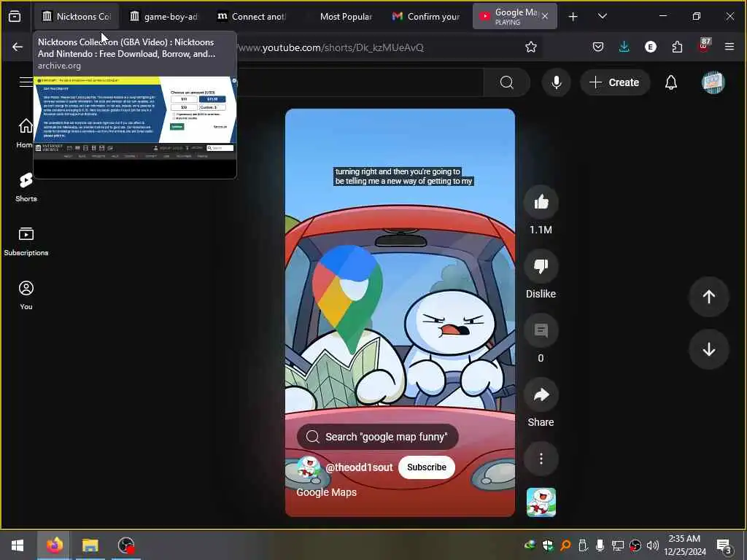The width and height of the screenshot is (747, 560).
Task: Open a new browser tab
Action: pos(573,17)
